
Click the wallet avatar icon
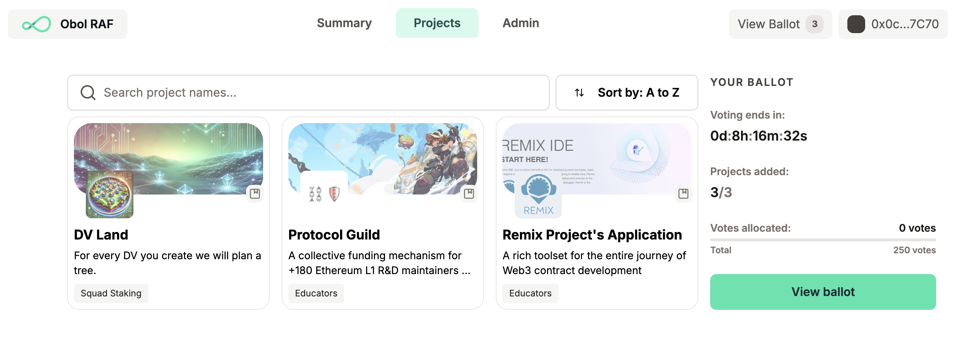(x=856, y=24)
